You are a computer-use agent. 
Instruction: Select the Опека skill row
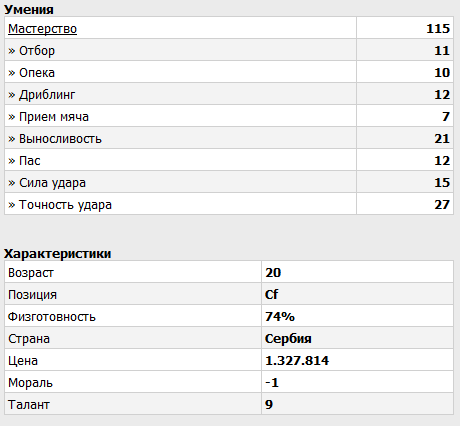click(229, 72)
